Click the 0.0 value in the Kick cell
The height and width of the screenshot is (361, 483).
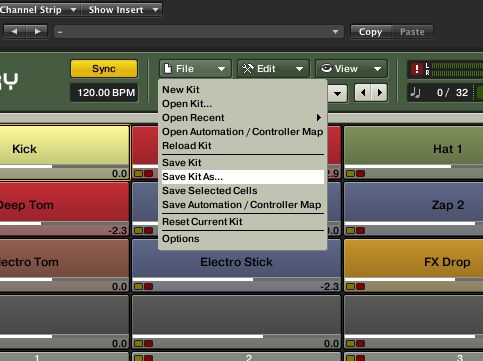(119, 174)
